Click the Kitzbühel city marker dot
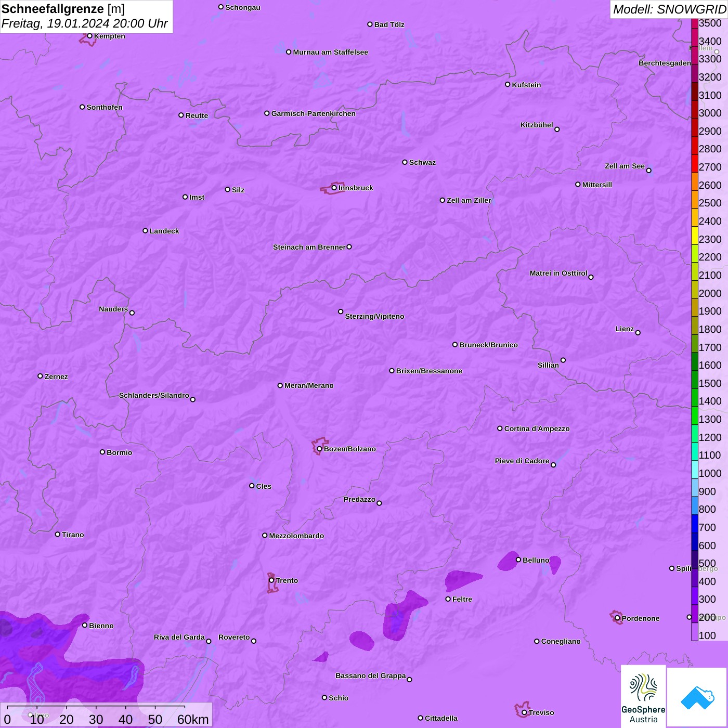 pyautogui.click(x=557, y=129)
